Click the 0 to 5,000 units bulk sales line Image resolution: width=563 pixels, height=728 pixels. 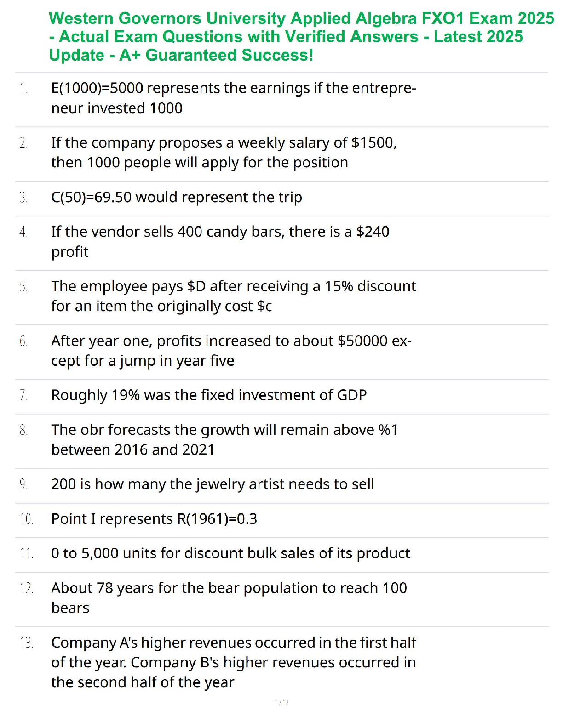[230, 553]
